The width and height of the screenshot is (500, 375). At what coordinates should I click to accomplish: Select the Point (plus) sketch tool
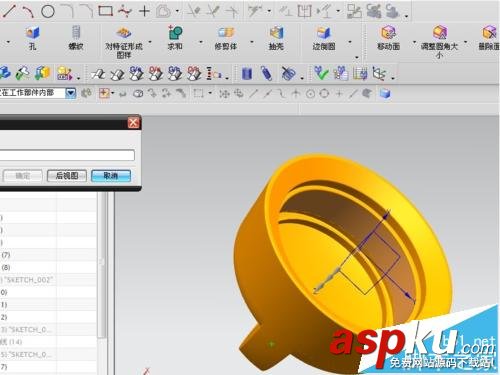[144, 11]
